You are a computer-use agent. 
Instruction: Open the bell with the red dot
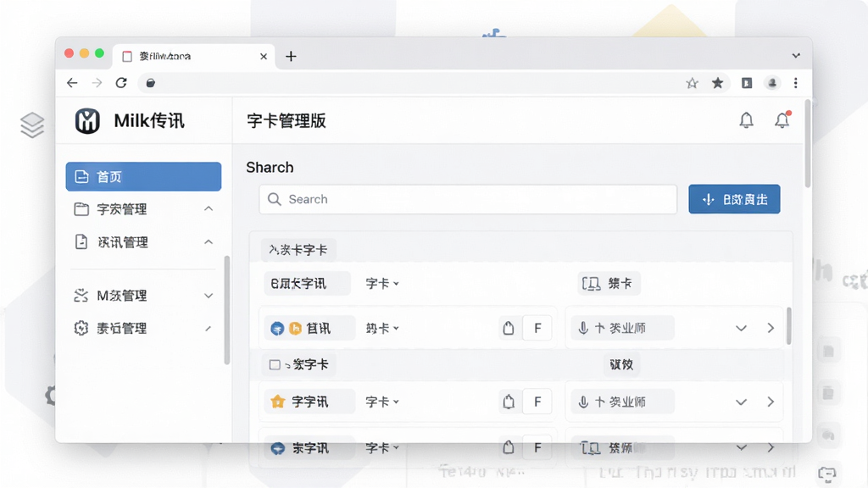coord(782,120)
